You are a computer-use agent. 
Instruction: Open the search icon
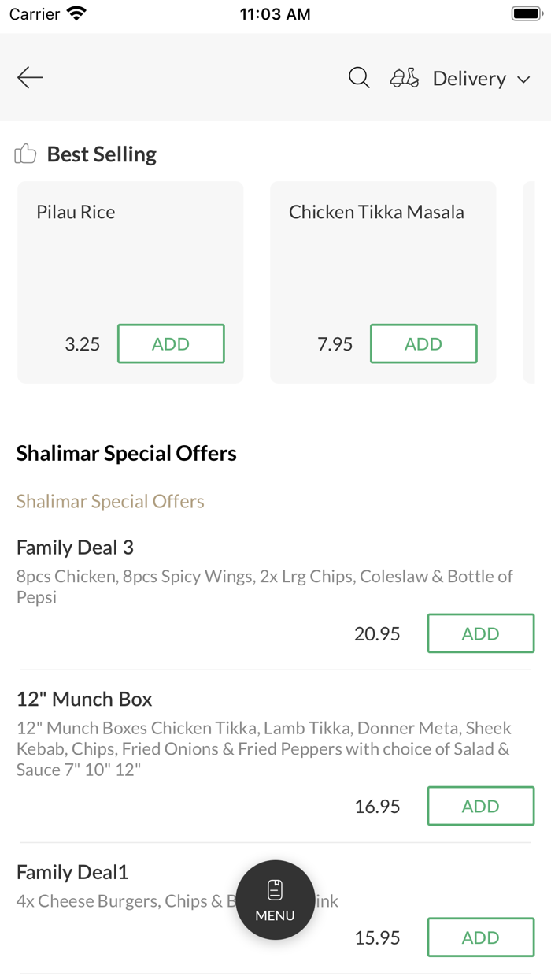359,77
